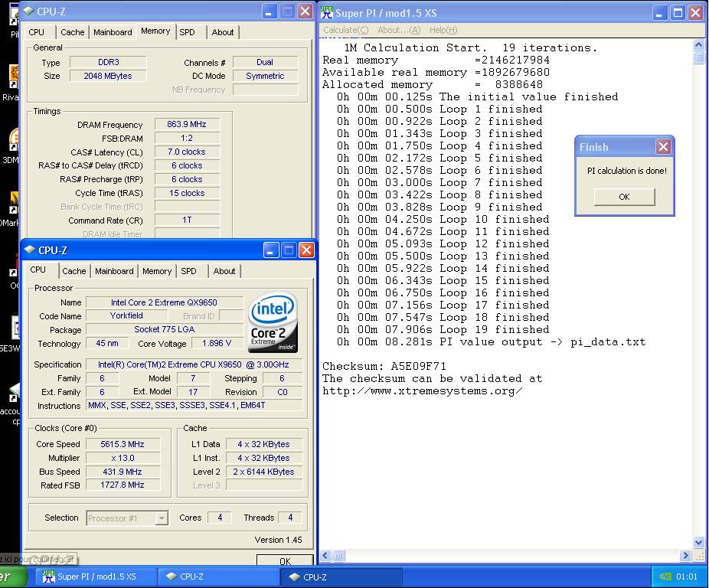Screen dimensions: 709x588
Task: Click the Checksum A5E09F71 line
Action: (x=384, y=366)
